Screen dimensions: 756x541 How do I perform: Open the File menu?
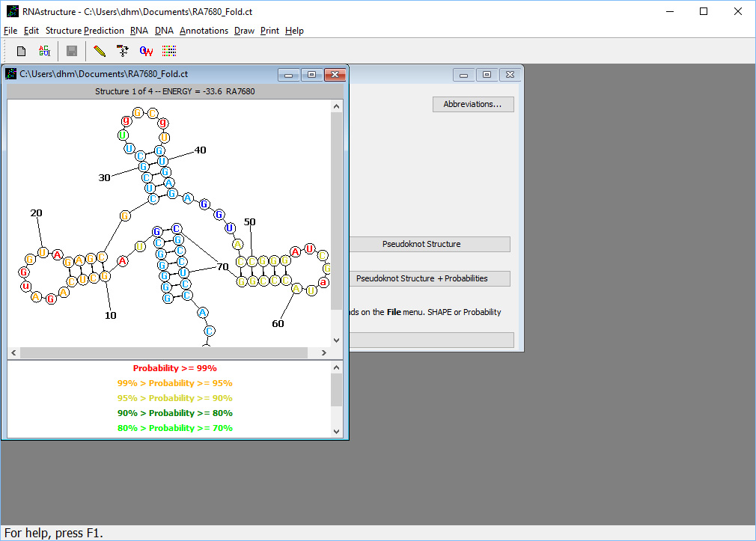pos(10,31)
